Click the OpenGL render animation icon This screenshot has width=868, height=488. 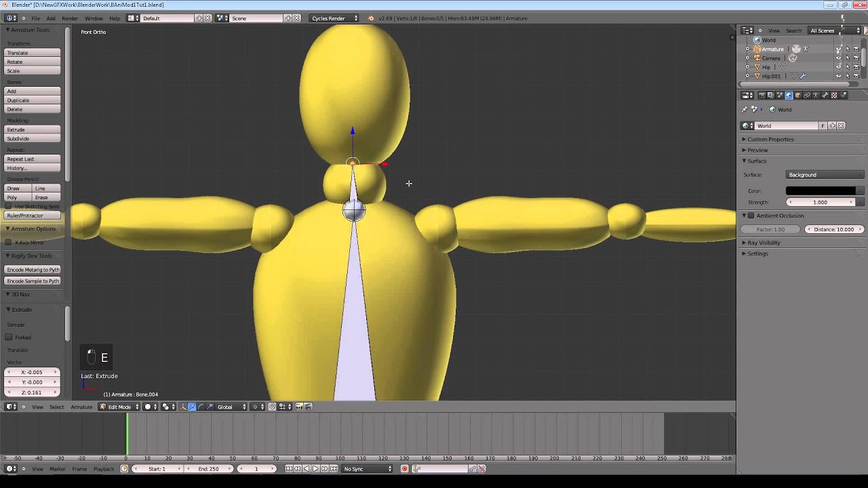click(308, 407)
